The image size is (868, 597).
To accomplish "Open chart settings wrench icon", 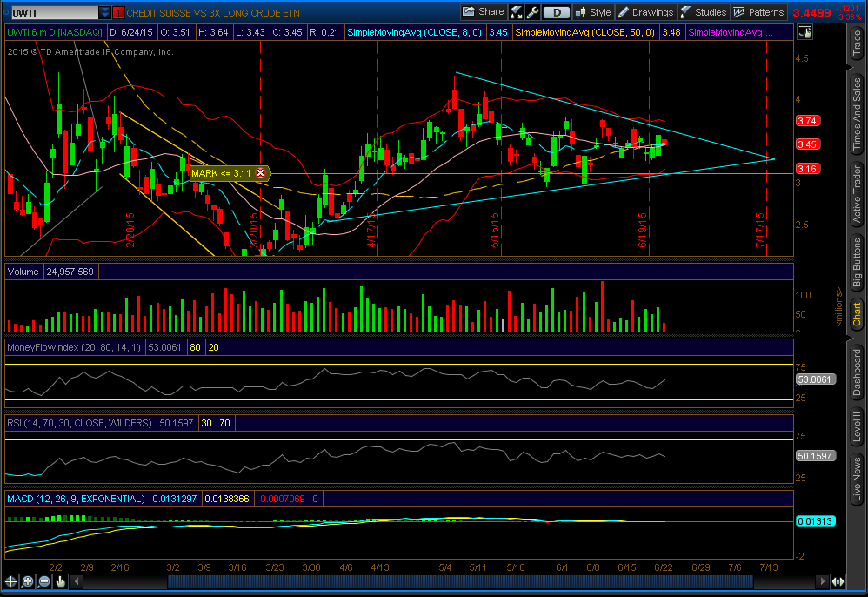I will (x=532, y=12).
